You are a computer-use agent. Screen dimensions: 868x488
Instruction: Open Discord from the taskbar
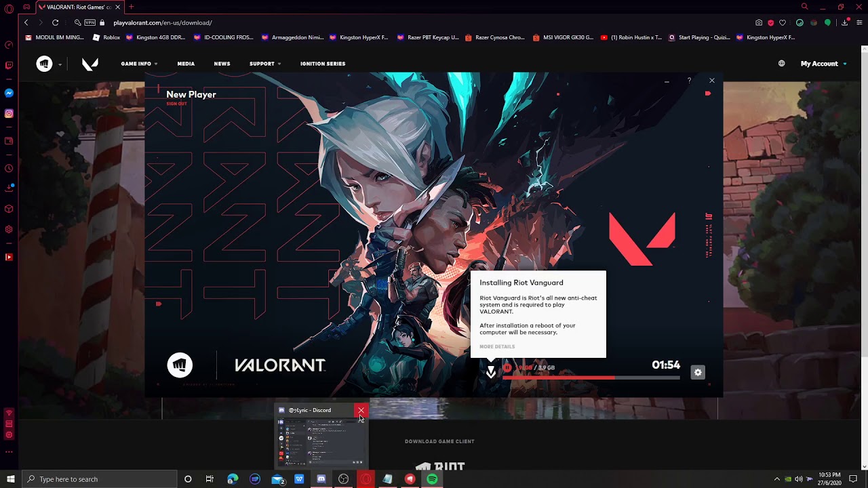[x=321, y=479]
